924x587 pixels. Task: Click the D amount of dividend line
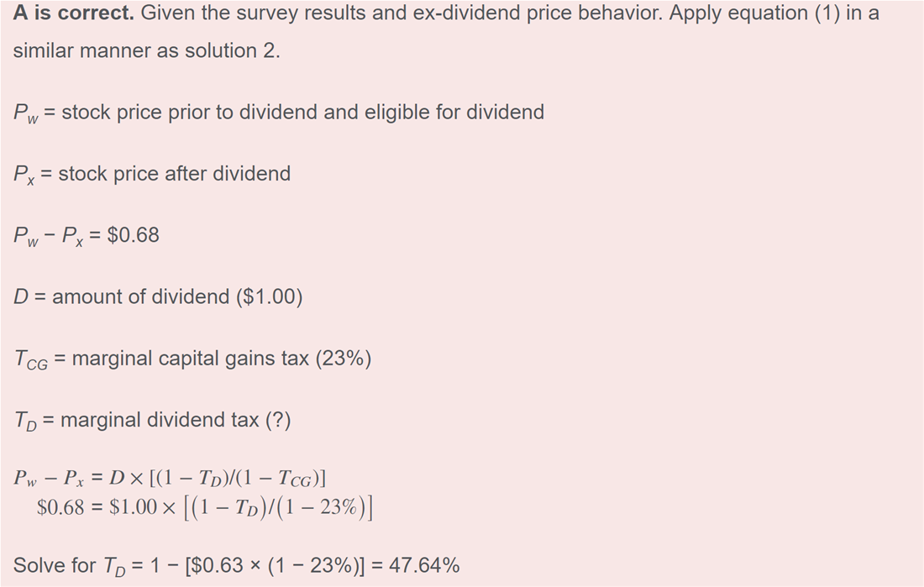[x=158, y=296]
